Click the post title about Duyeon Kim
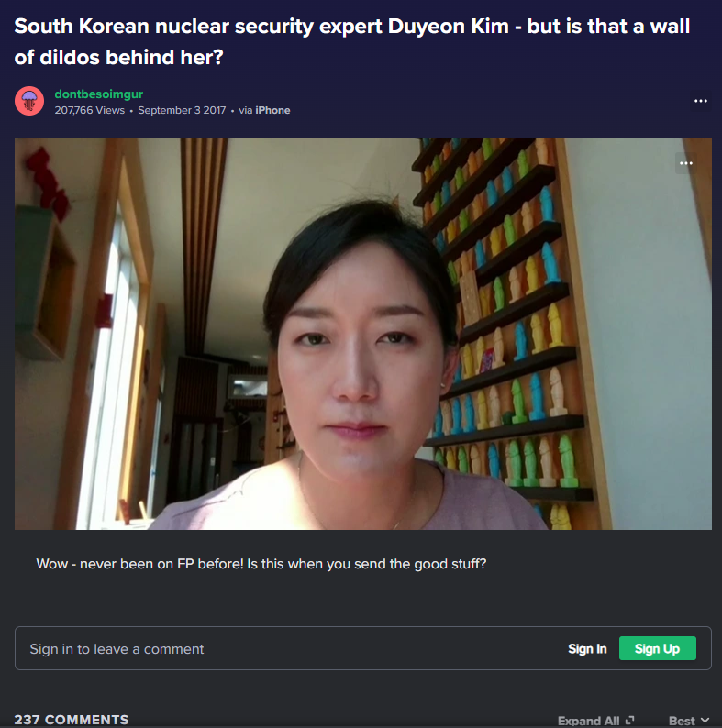Image resolution: width=722 pixels, height=728 pixels. pos(351,42)
